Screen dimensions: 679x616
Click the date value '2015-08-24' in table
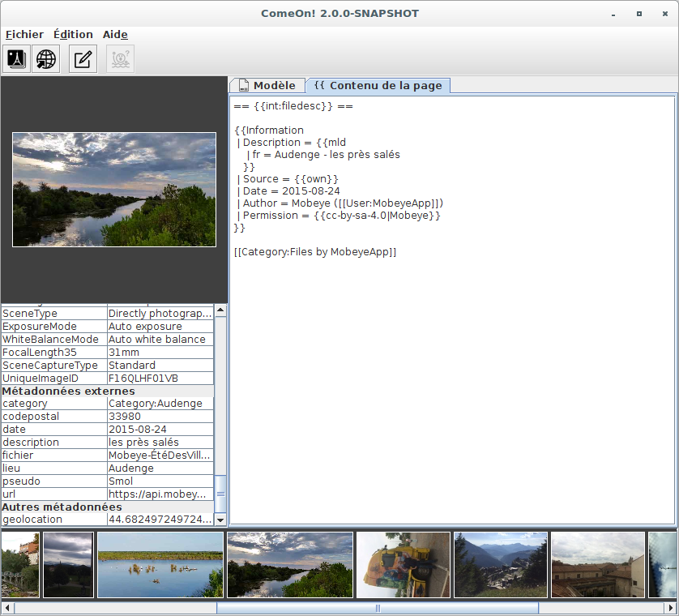tap(160, 430)
